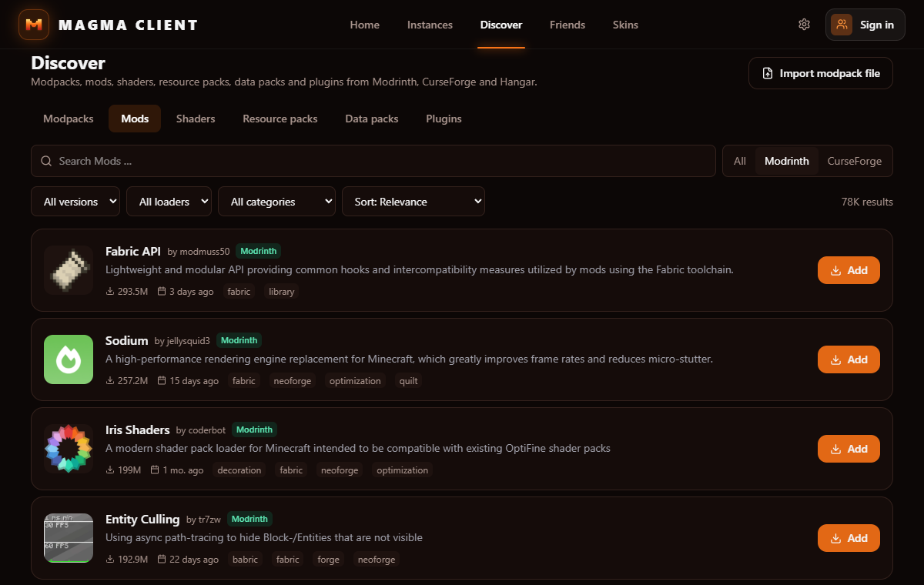Open the Sort: Relevance dropdown
The width and height of the screenshot is (924, 585).
[x=413, y=202]
